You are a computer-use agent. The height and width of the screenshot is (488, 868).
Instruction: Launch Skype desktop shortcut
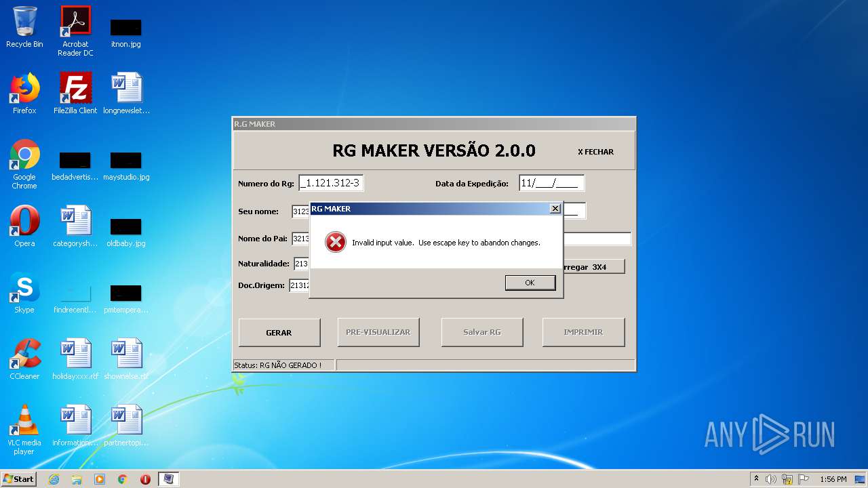[24, 293]
